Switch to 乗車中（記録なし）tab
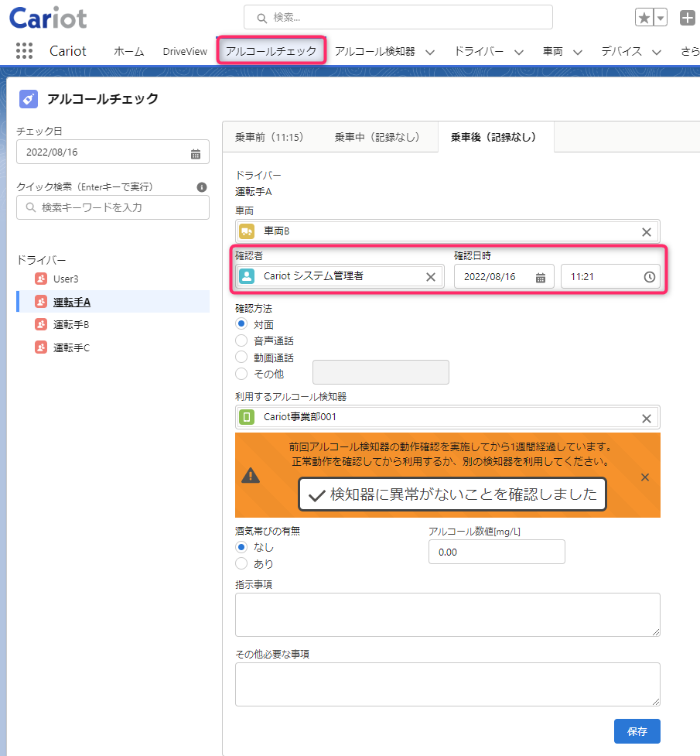Image resolution: width=700 pixels, height=756 pixels. (x=377, y=138)
